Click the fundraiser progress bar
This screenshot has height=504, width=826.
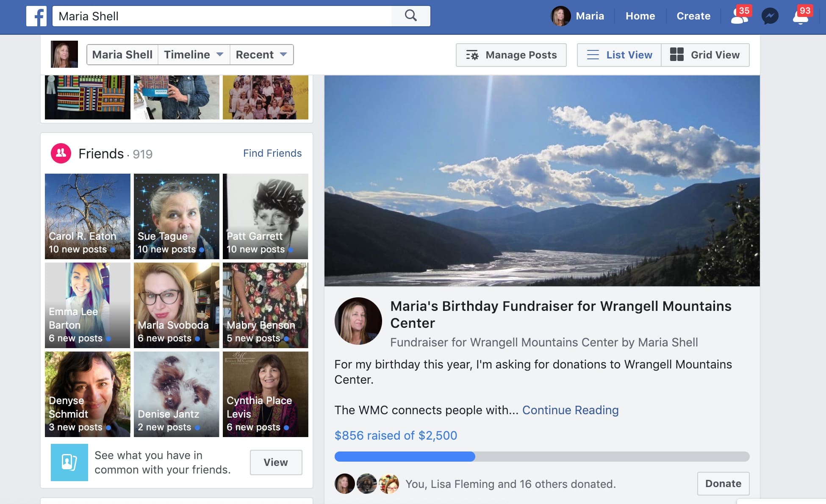pyautogui.click(x=542, y=457)
